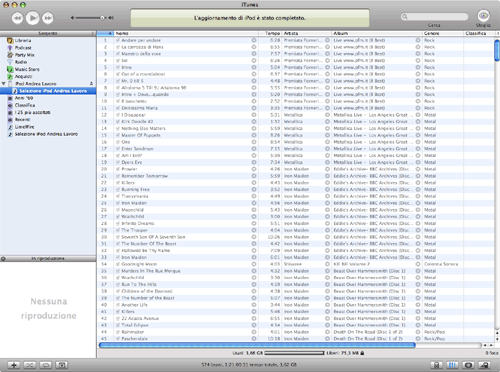Screen dimensions: 500x372
Task: Select the highlighted Selezione iPod Andrea Lavoro playlist
Action: [x=48, y=91]
